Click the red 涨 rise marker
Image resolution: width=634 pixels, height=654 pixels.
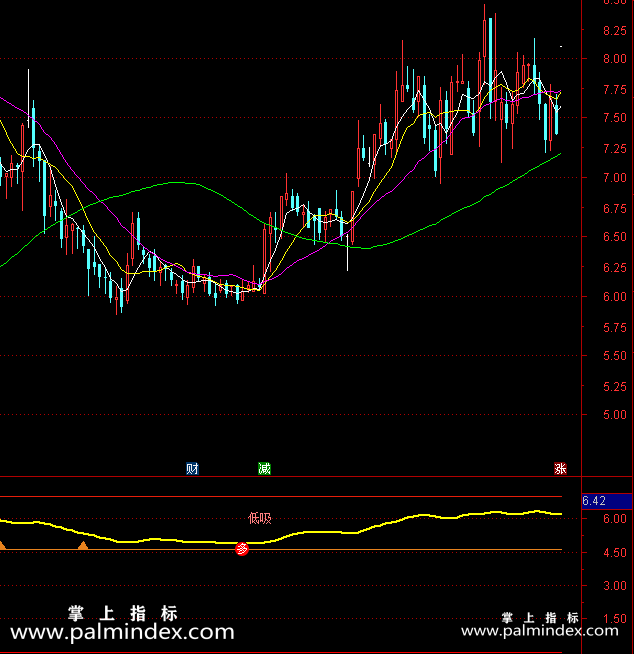coord(560,469)
